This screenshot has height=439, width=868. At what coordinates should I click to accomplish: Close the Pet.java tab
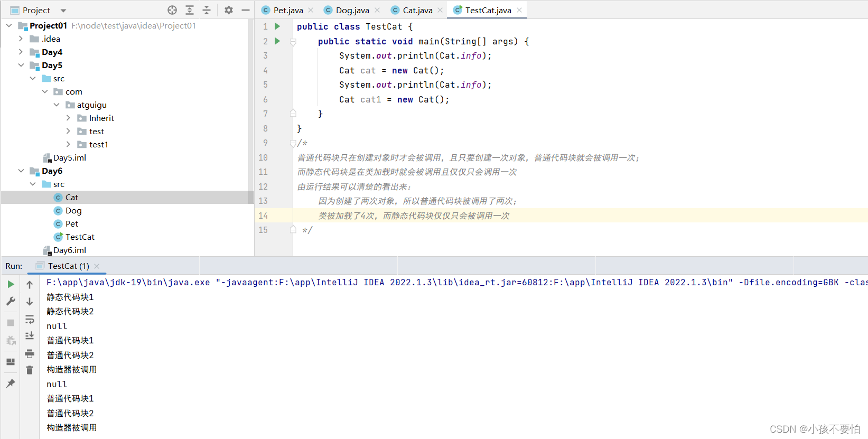311,10
